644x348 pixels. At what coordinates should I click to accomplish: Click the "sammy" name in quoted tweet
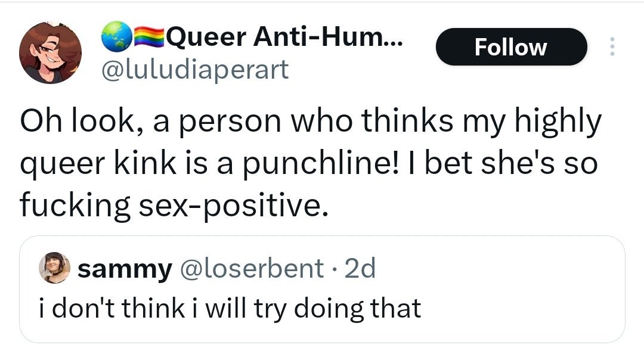(124, 270)
